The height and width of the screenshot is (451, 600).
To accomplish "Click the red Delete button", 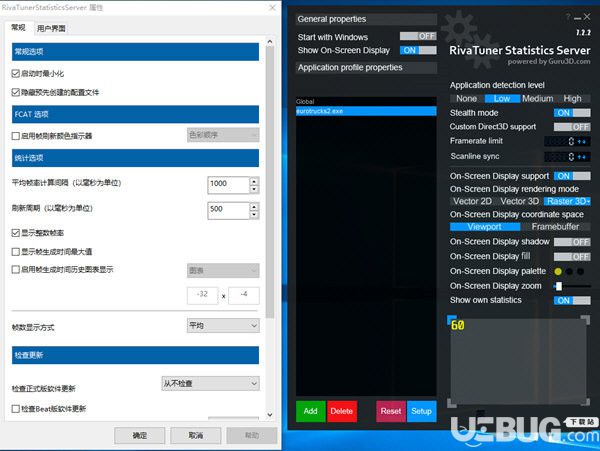I will (342, 411).
